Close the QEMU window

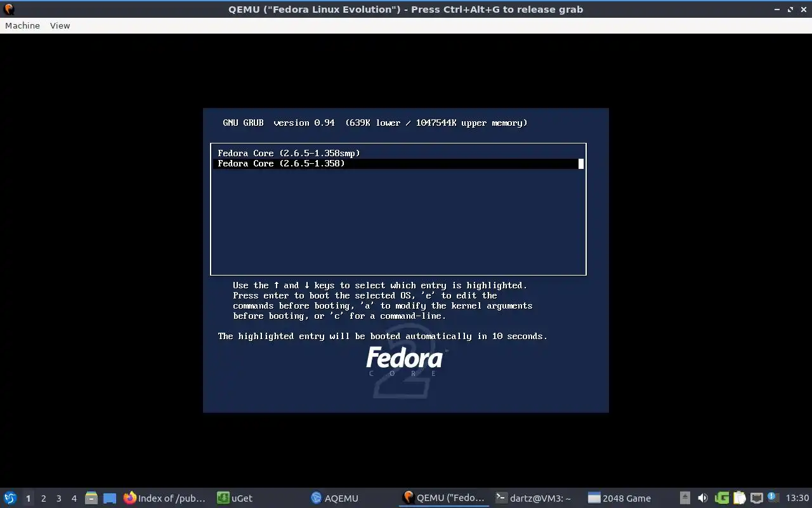tap(803, 10)
